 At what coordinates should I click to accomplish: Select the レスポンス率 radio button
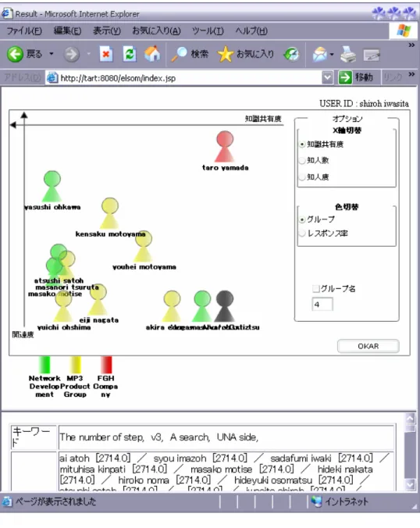point(302,233)
